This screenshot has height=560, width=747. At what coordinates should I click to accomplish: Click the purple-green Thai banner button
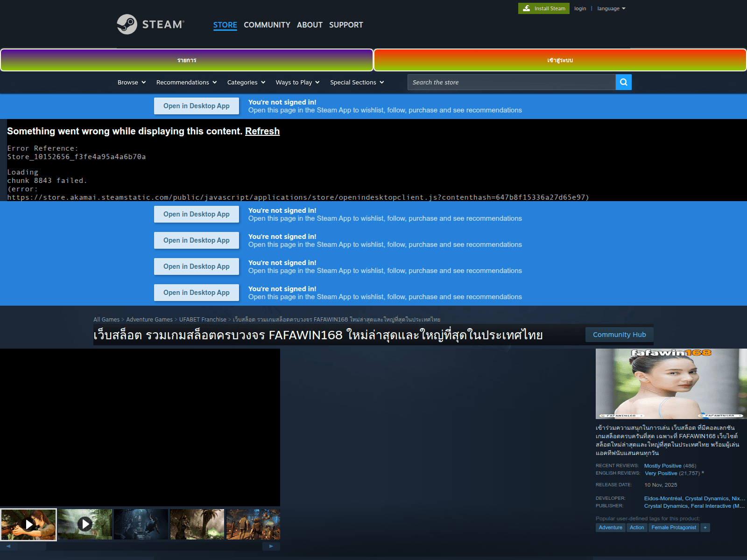[187, 60]
